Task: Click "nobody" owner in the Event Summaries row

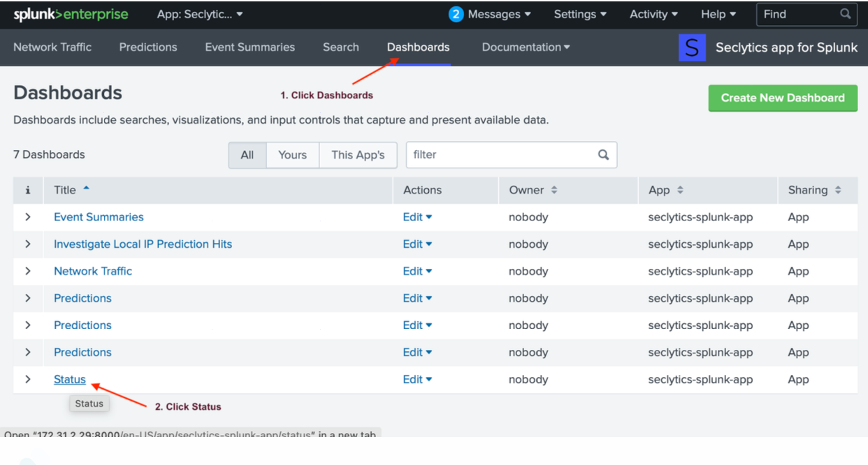Action: pyautogui.click(x=528, y=217)
